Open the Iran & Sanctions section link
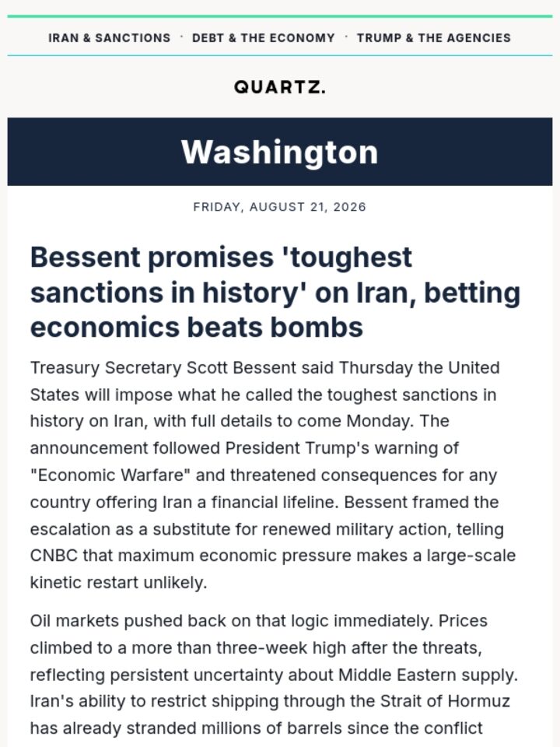The height and width of the screenshot is (747, 560). (x=109, y=38)
